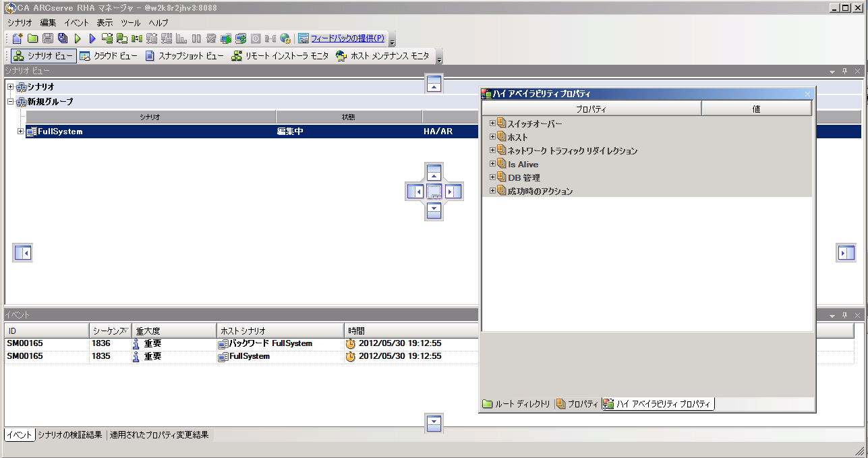The width and height of the screenshot is (868, 458).
Task: Click the dock-down arrow in center cluster
Action: tap(434, 210)
